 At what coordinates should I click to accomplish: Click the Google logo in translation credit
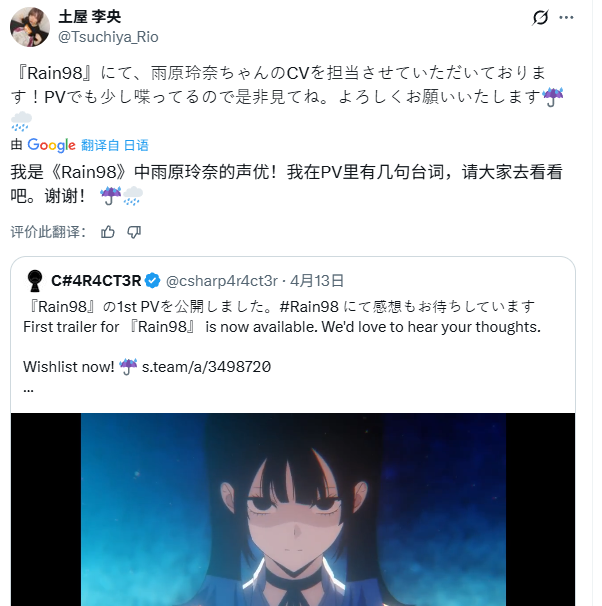pyautogui.click(x=51, y=145)
